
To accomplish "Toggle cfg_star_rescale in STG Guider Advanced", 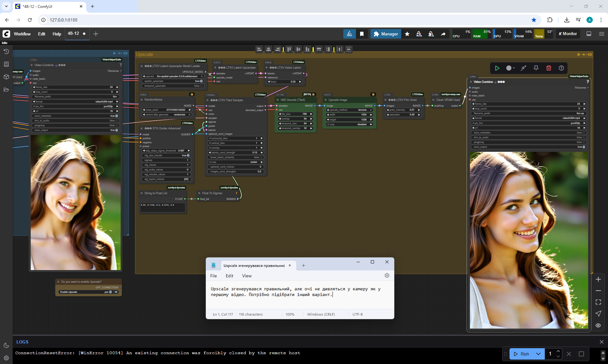I will point(188,156).
